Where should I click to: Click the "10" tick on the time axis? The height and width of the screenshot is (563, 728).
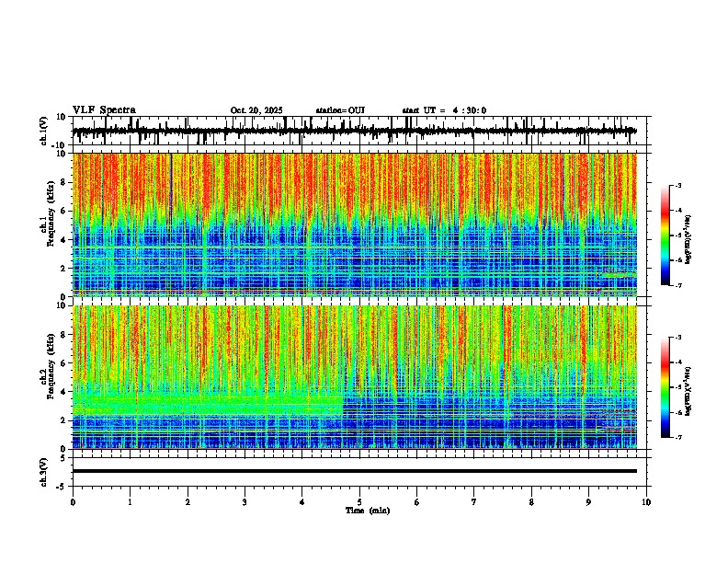[646, 502]
